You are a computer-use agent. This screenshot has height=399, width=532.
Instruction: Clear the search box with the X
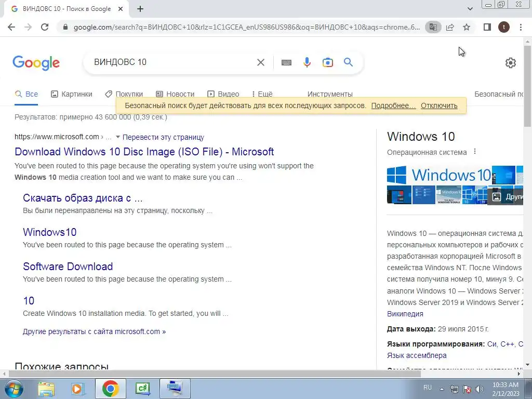coord(261,62)
